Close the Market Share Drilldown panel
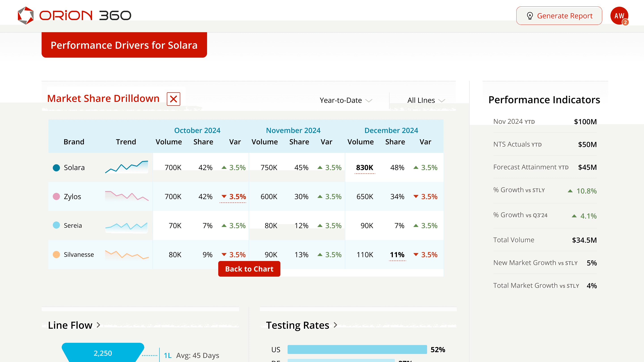 pyautogui.click(x=174, y=99)
